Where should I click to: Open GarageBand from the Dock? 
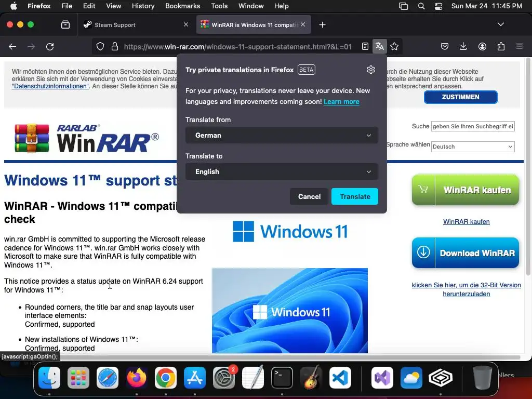click(x=311, y=378)
